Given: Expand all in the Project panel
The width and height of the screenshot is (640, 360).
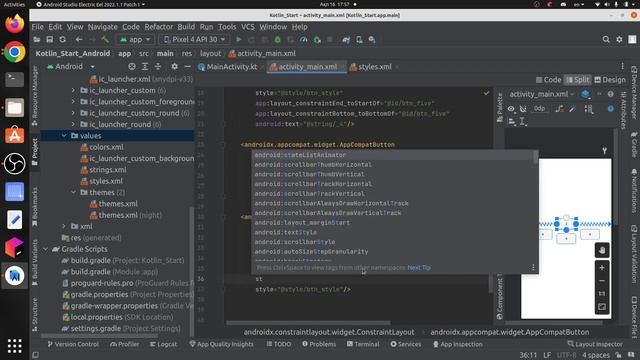Looking at the screenshot, I should pyautogui.click(x=145, y=67).
